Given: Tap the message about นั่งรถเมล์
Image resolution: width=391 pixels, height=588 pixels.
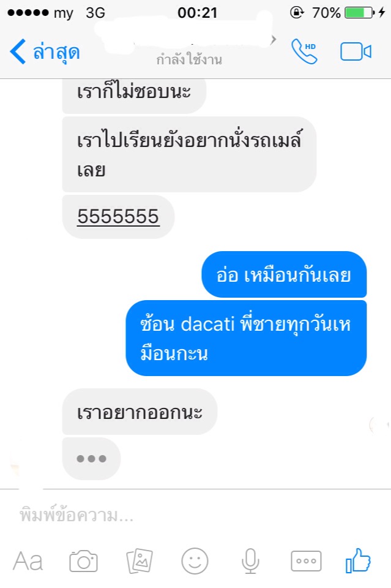Looking at the screenshot, I should click(x=189, y=154).
